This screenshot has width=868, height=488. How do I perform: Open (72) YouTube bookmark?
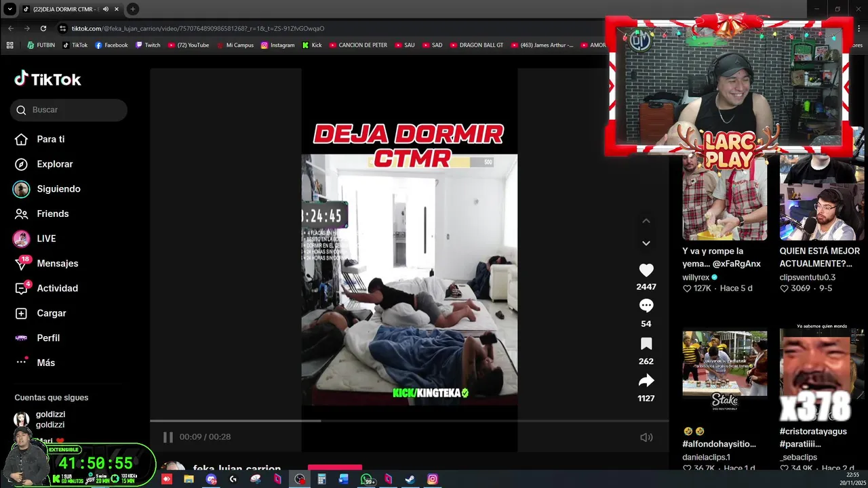pos(188,45)
